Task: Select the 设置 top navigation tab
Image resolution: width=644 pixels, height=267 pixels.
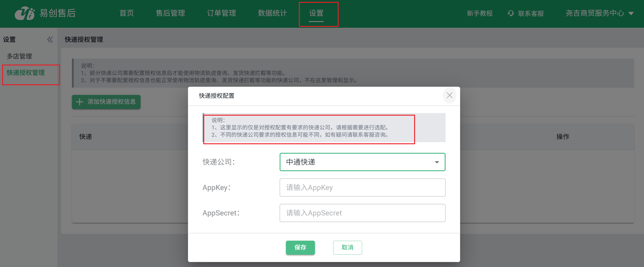Action: (x=316, y=13)
